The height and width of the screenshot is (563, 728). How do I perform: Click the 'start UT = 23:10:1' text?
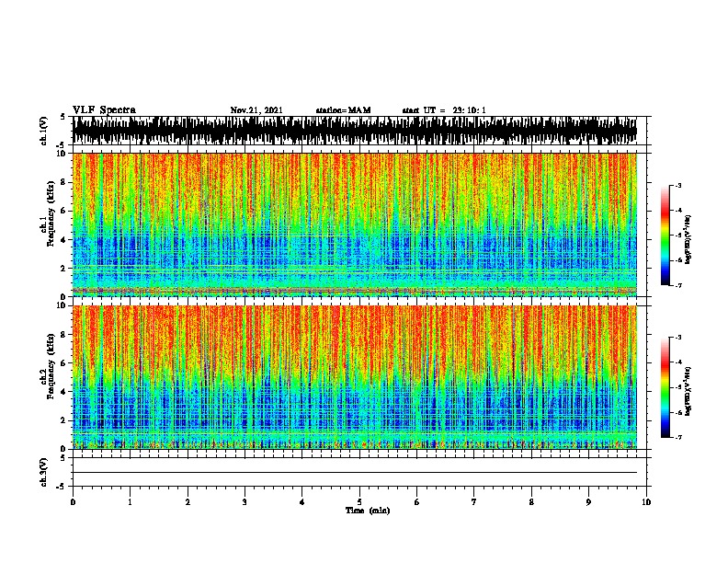[444, 110]
